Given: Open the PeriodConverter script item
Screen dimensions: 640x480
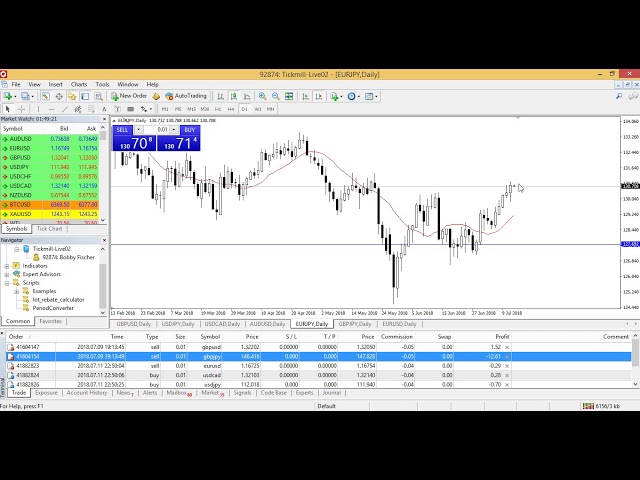Looking at the screenshot, I should point(52,306).
